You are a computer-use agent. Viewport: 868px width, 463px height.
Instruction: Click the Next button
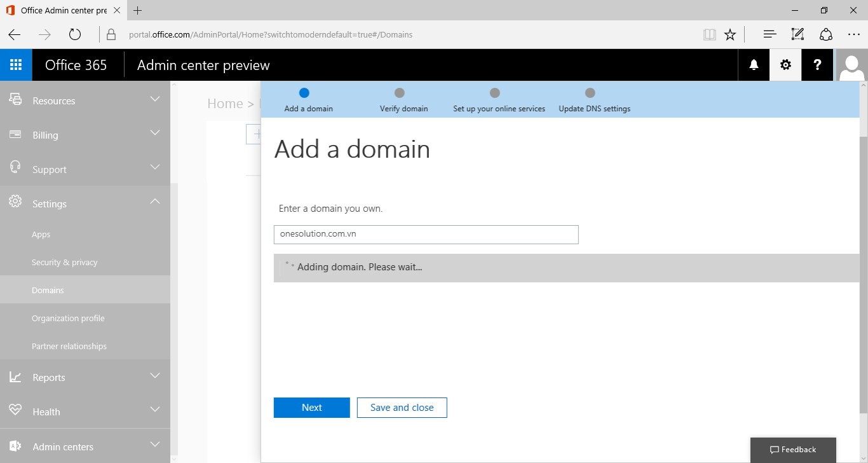coord(311,408)
